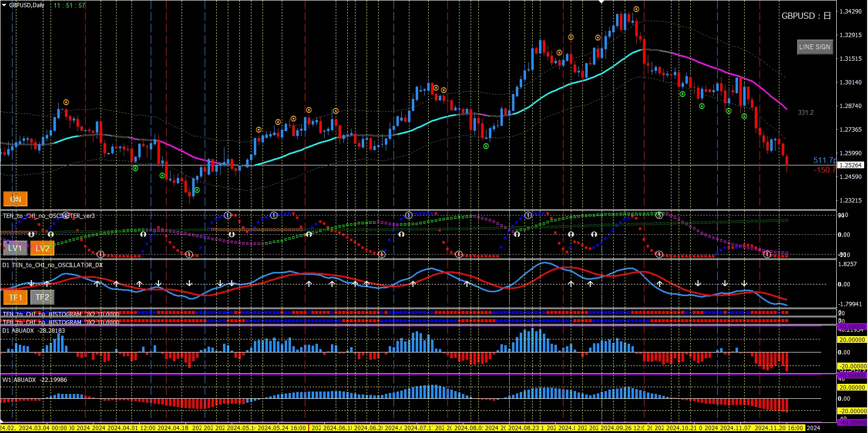Select the W1 ABUADX -22.19986 indicator label

(35, 379)
